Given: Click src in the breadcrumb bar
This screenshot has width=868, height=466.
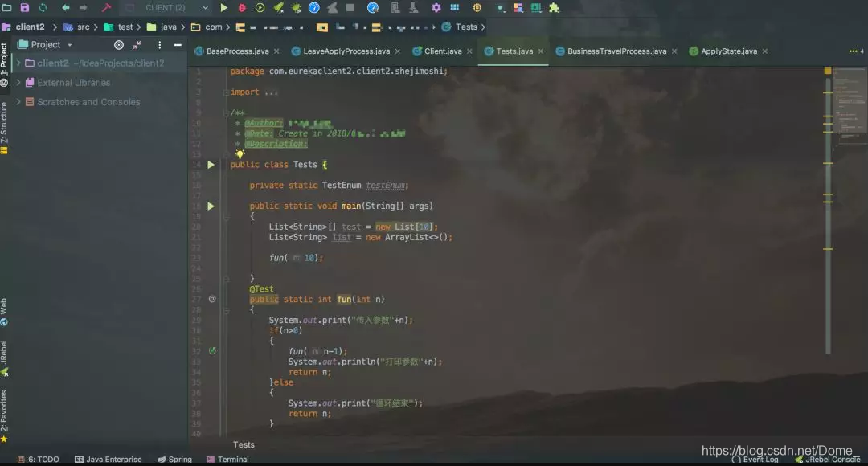Looking at the screenshot, I should coord(83,27).
